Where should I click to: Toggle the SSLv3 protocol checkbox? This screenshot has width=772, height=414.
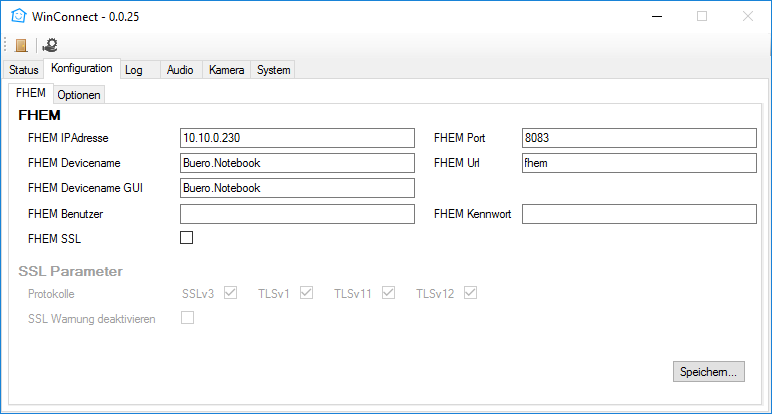230,293
